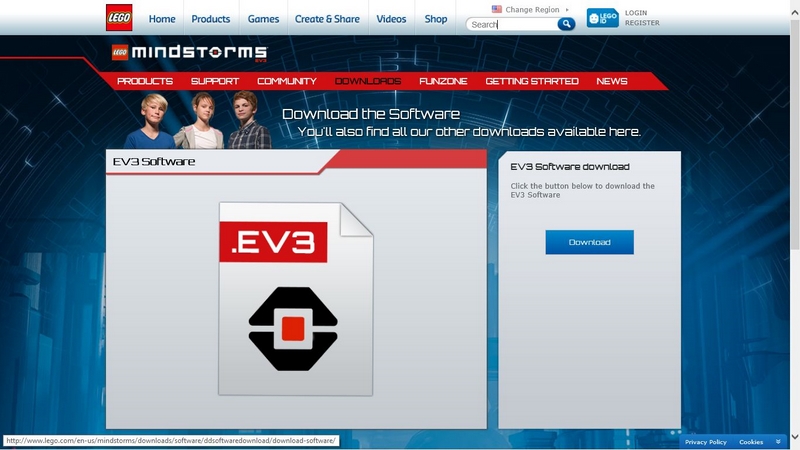The height and width of the screenshot is (450, 800).
Task: Click the Mindstorms EV3 logo
Action: coord(189,53)
